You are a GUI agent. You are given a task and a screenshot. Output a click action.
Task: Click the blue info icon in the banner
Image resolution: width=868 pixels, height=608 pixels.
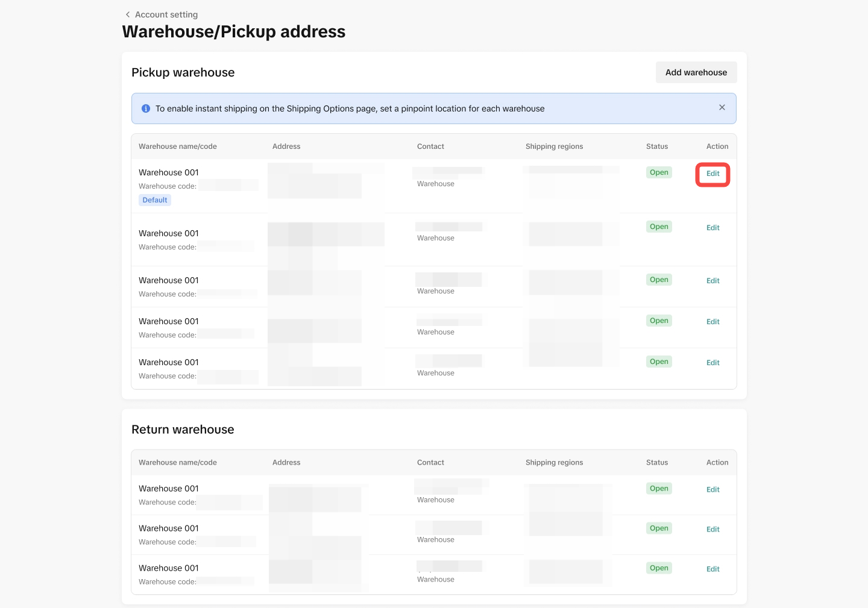click(146, 108)
